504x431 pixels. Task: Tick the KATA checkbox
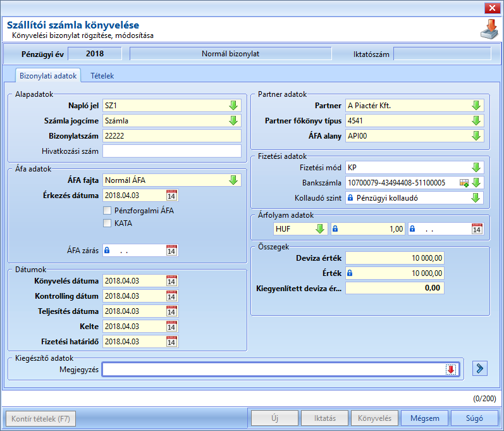pos(107,223)
